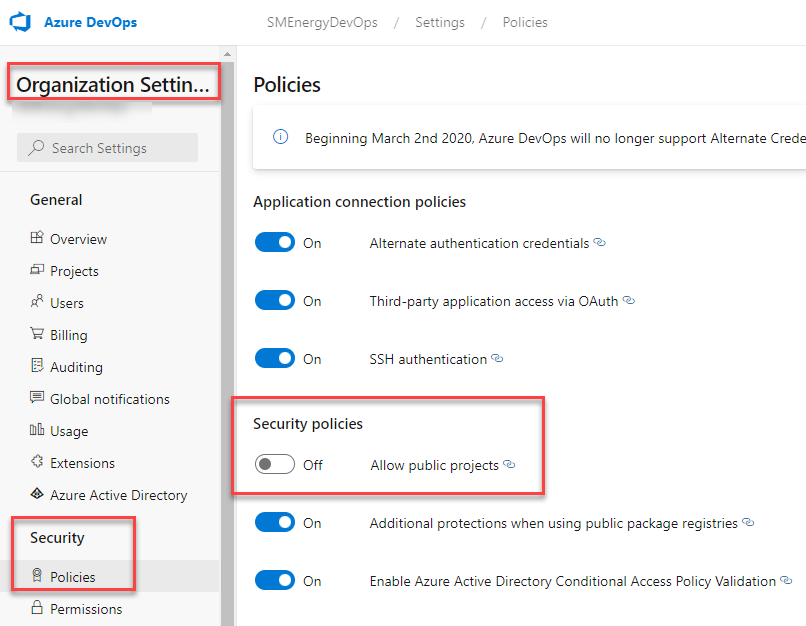Toggle Azure AD Conditional Access Policy Validation
Screen dimensions: 806x626
(275, 580)
